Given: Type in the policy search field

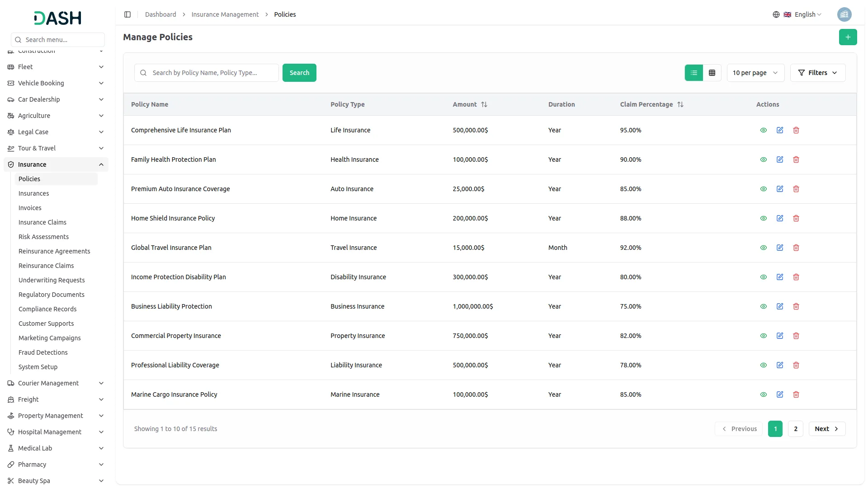Looking at the screenshot, I should click(206, 72).
